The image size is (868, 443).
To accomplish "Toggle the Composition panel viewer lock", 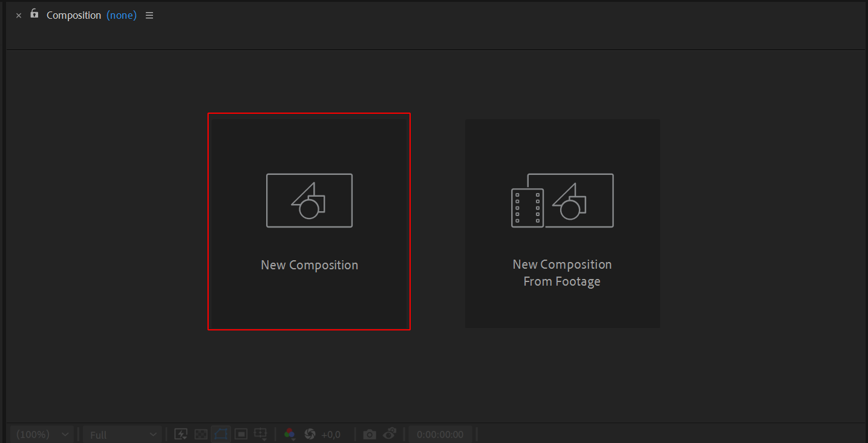I will (x=34, y=14).
